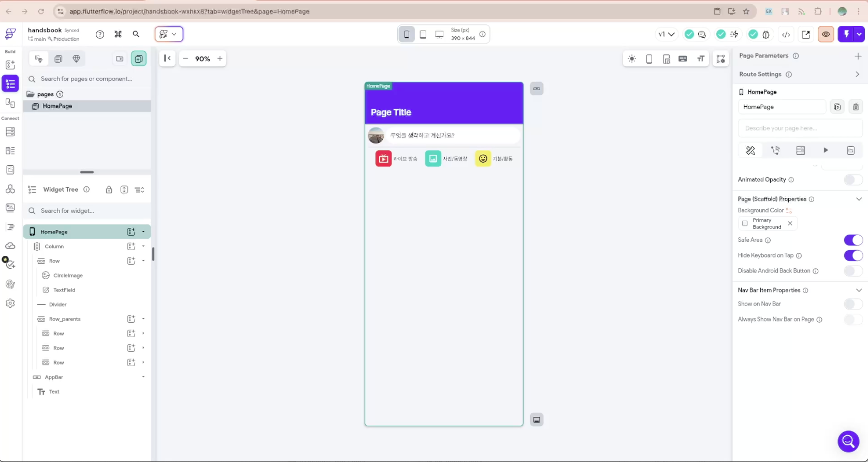The image size is (868, 462).
Task: Zoom out the canvas with minus
Action: click(x=185, y=59)
